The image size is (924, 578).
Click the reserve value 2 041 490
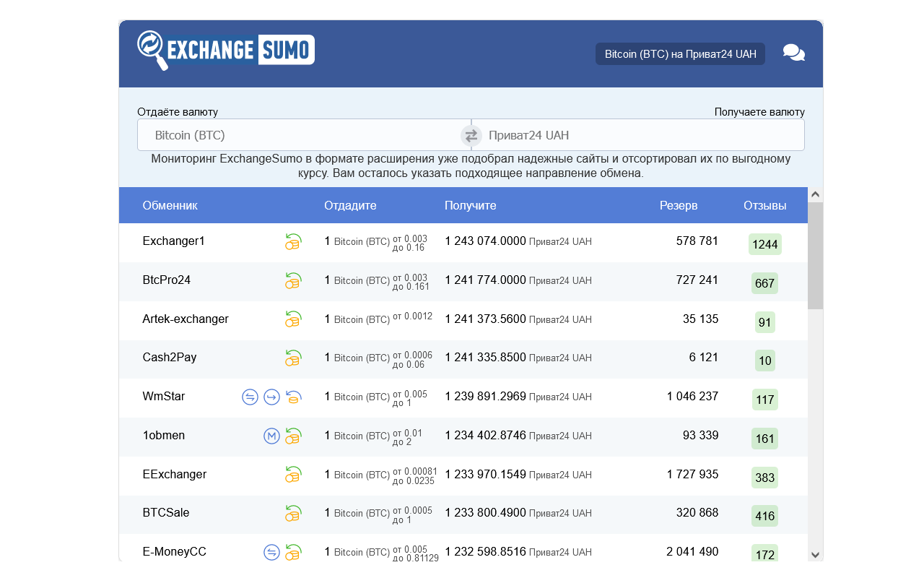coord(692,552)
